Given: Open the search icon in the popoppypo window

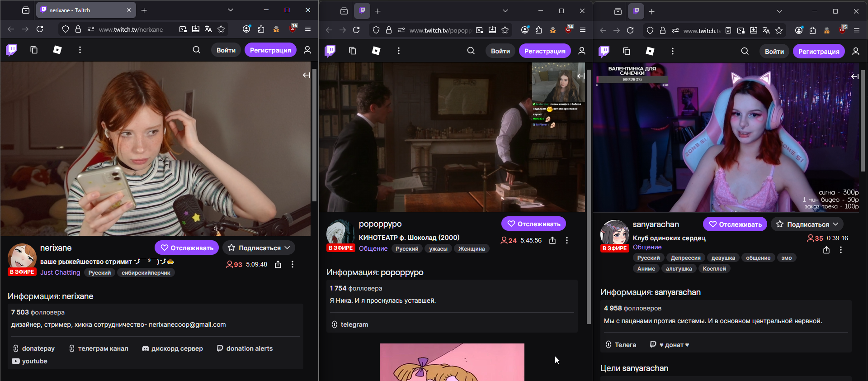Looking at the screenshot, I should tap(471, 51).
